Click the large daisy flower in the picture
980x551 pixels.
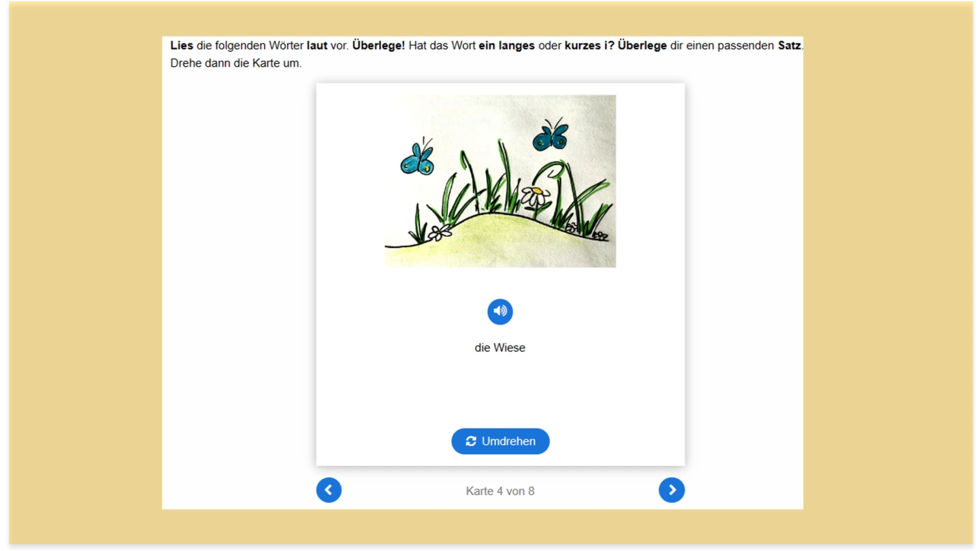[x=536, y=196]
